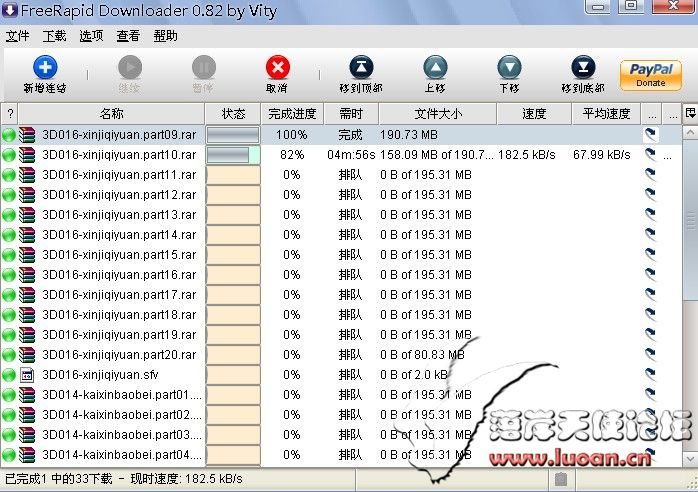
Task: Click scroll up arrow of the download list
Action: point(690,132)
